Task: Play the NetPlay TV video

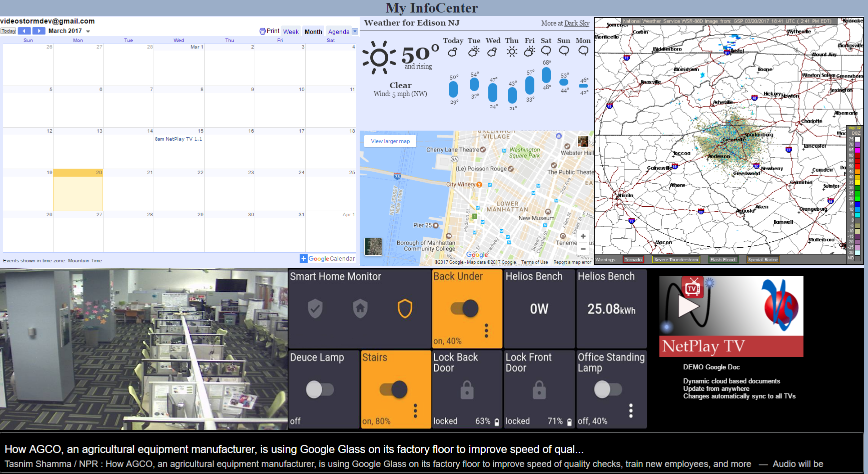Action: [x=688, y=307]
